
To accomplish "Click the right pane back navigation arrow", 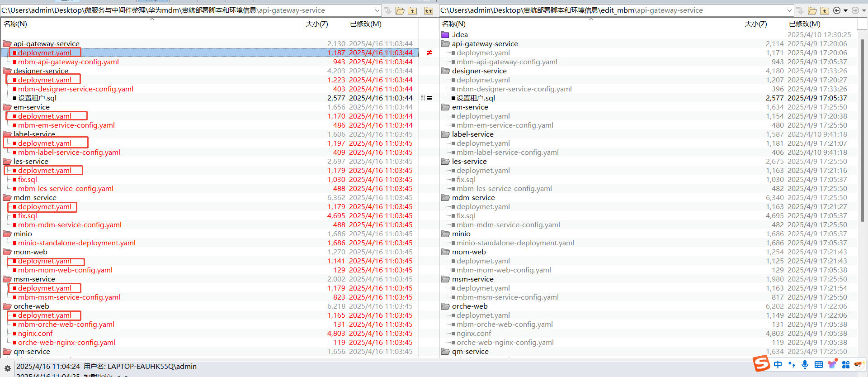I will coord(837,10).
